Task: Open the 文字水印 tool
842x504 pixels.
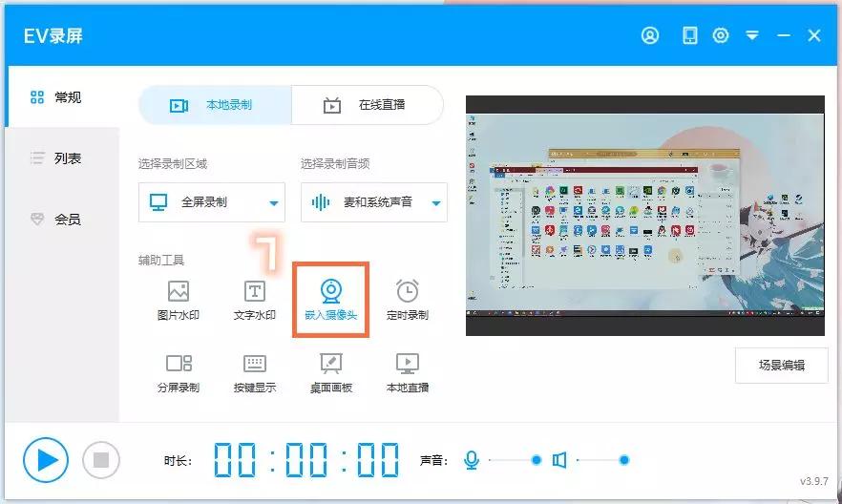Action: [x=255, y=301]
